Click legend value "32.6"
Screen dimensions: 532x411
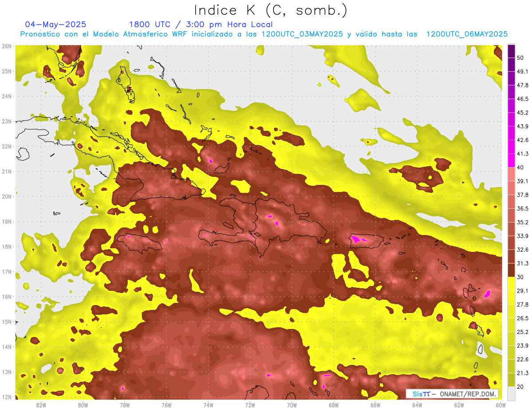[523, 250]
